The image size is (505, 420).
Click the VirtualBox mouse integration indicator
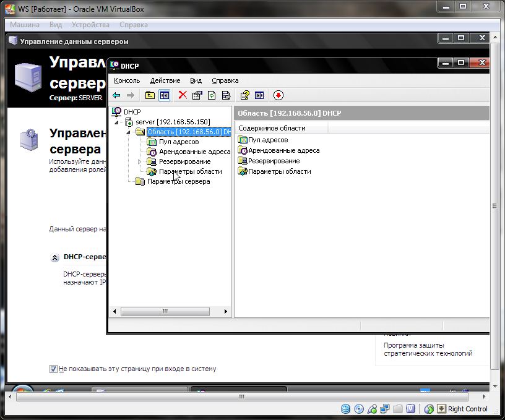429,409
